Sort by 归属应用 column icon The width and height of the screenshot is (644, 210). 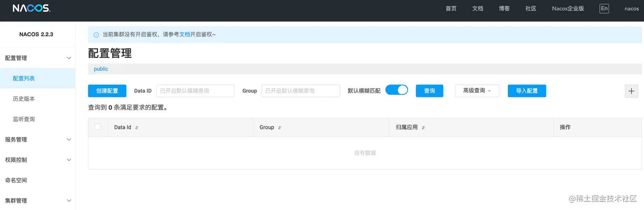[423, 128]
